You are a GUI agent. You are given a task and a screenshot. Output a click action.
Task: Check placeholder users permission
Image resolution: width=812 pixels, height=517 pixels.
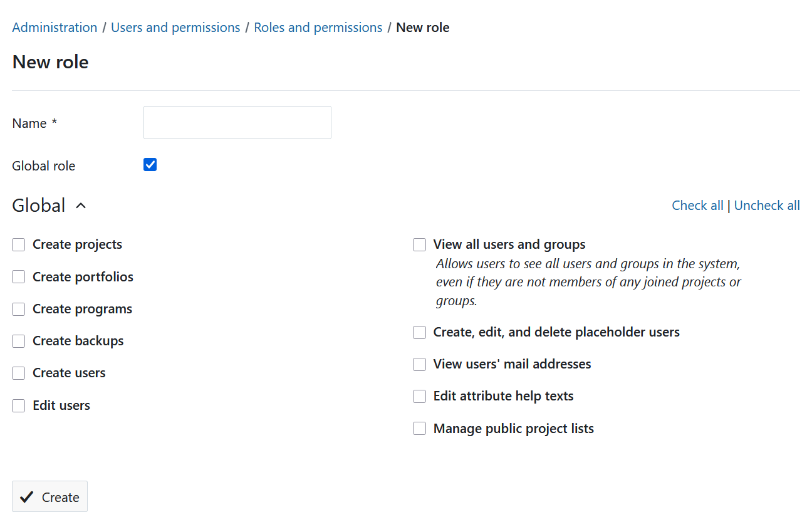click(x=419, y=332)
